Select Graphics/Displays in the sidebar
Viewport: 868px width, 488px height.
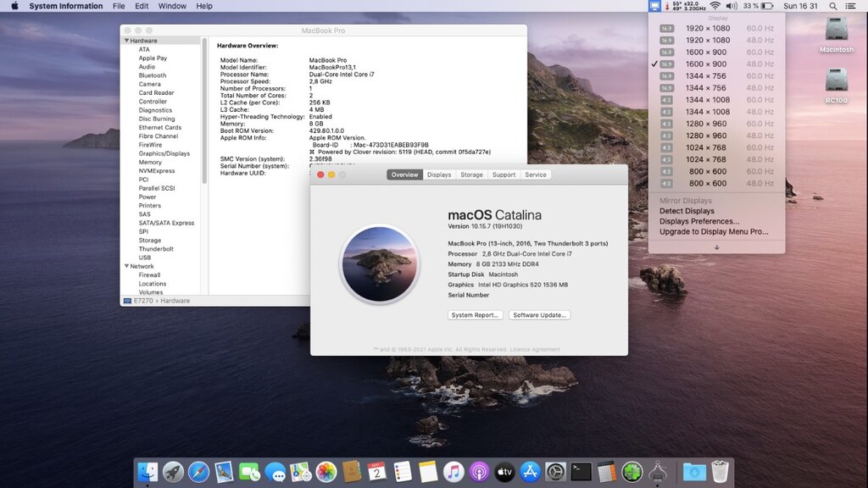click(164, 153)
